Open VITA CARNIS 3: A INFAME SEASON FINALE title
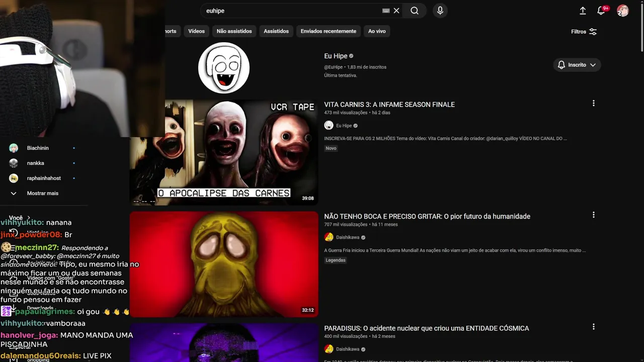 point(389,105)
